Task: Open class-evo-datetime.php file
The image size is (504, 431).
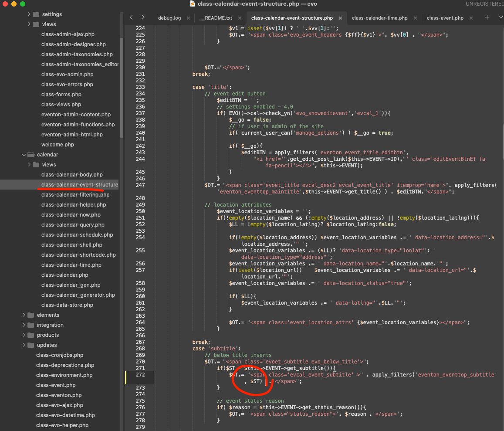Action: pos(66,415)
